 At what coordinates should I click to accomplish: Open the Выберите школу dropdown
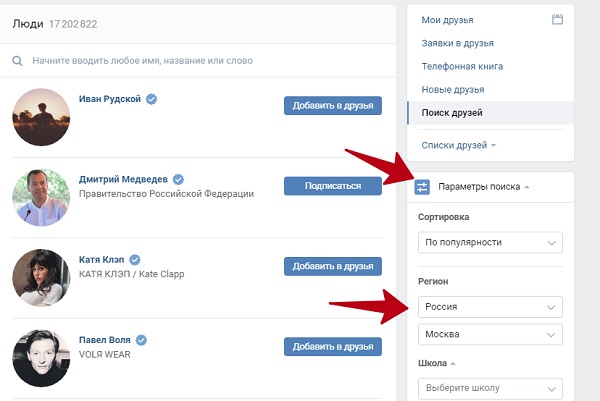pyautogui.click(x=490, y=388)
